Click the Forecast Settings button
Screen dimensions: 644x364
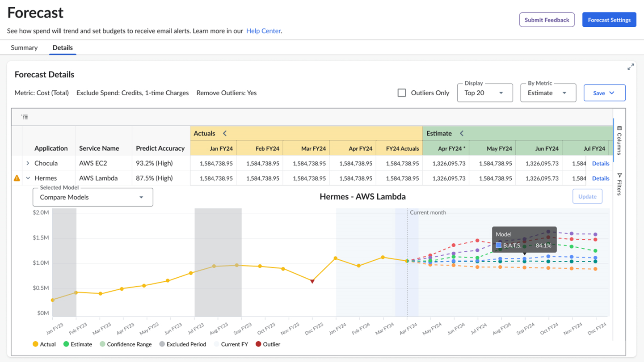click(x=609, y=20)
